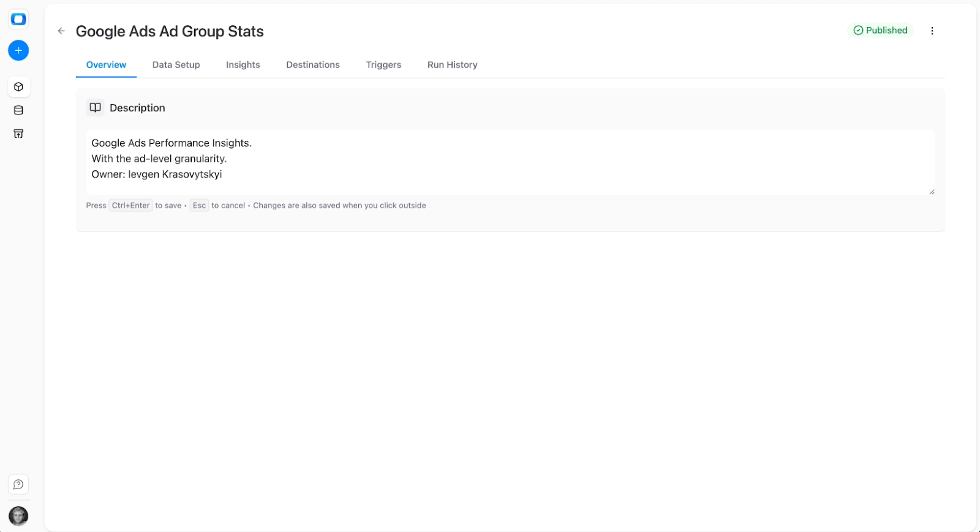Go to the Destinations tab
980x532 pixels.
pos(313,65)
